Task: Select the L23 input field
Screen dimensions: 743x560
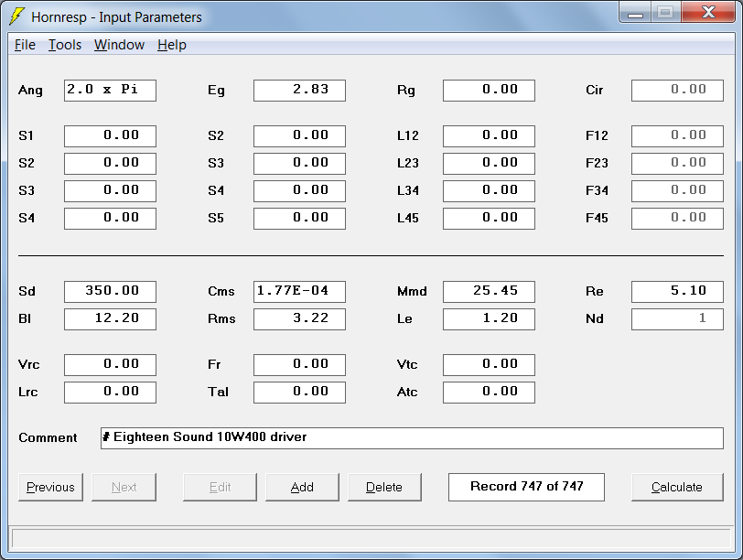Action: coord(489,164)
